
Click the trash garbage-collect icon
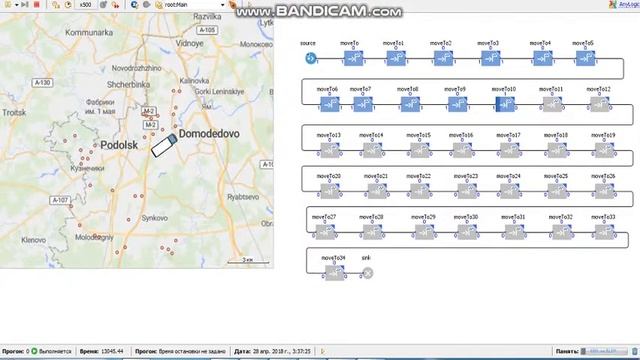635,351
